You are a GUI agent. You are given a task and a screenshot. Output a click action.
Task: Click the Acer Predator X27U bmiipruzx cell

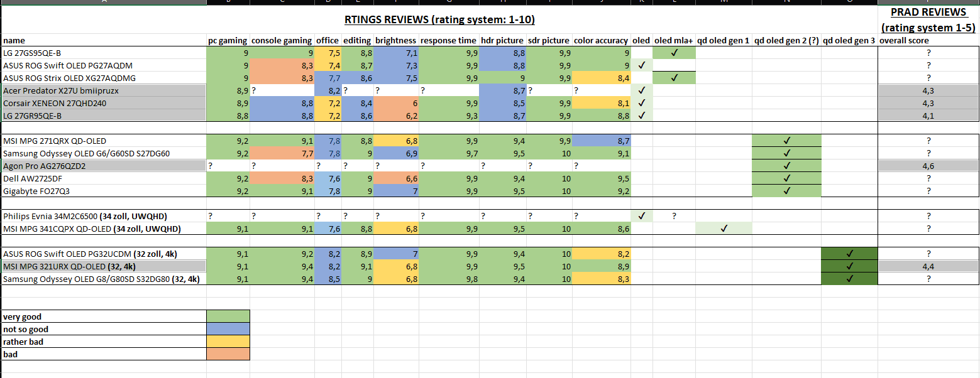(104, 90)
